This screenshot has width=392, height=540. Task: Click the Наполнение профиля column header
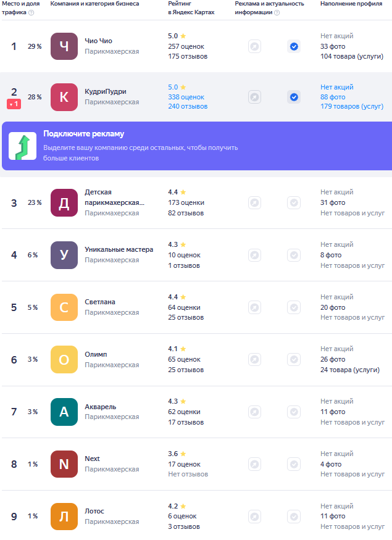tap(351, 4)
